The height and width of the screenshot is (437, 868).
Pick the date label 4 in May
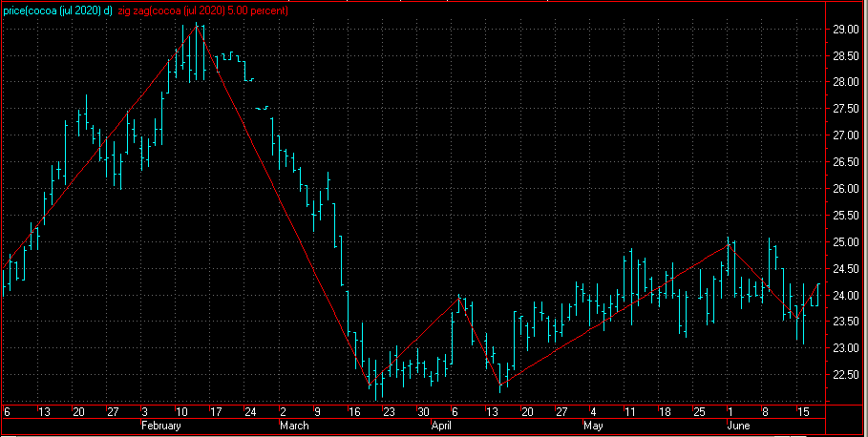[593, 412]
